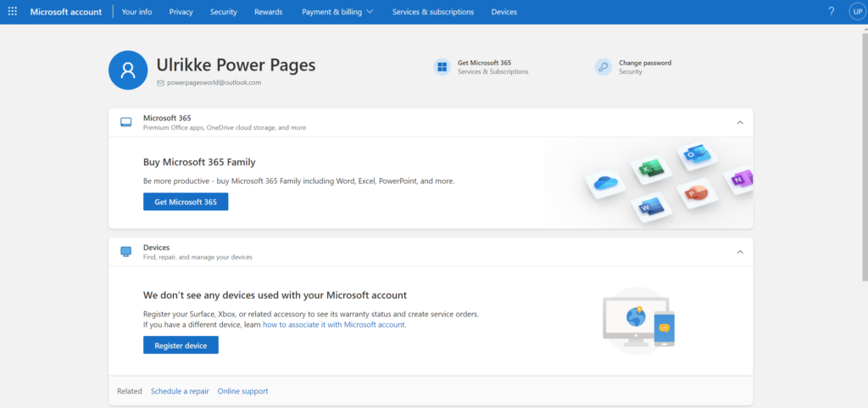This screenshot has width=868, height=408.
Task: Open the Rewards tab
Action: [x=269, y=12]
